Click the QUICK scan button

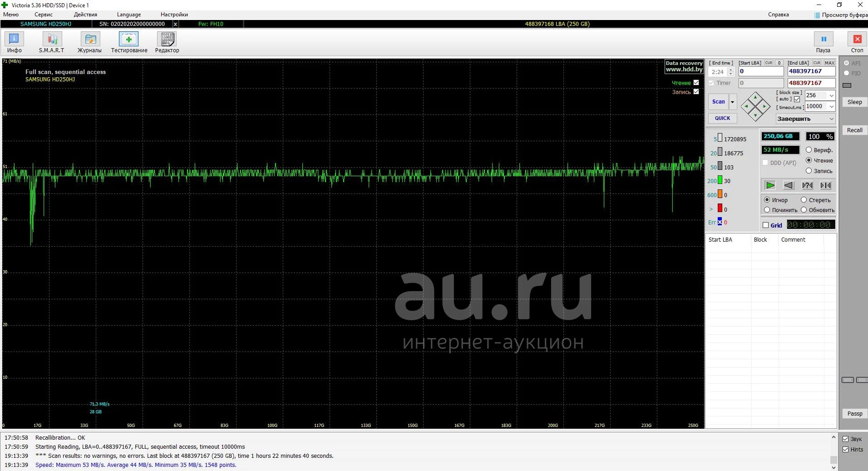(x=722, y=118)
